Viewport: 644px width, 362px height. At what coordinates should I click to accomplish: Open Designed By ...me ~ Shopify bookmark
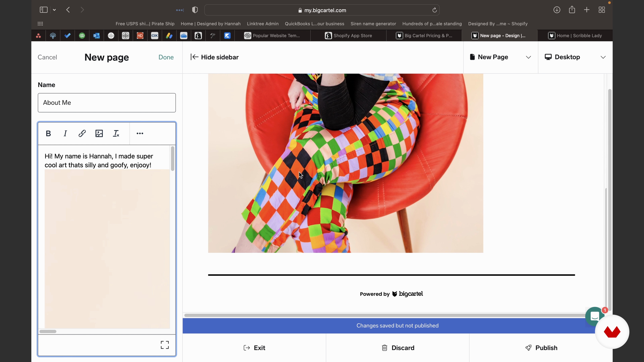pos(498,24)
